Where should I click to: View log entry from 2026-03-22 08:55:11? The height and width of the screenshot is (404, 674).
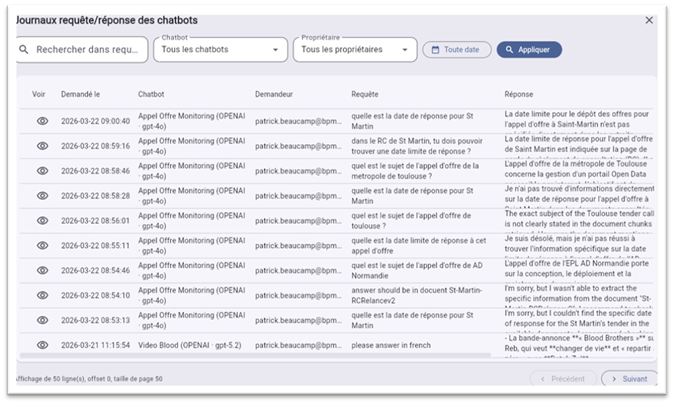[x=42, y=246]
